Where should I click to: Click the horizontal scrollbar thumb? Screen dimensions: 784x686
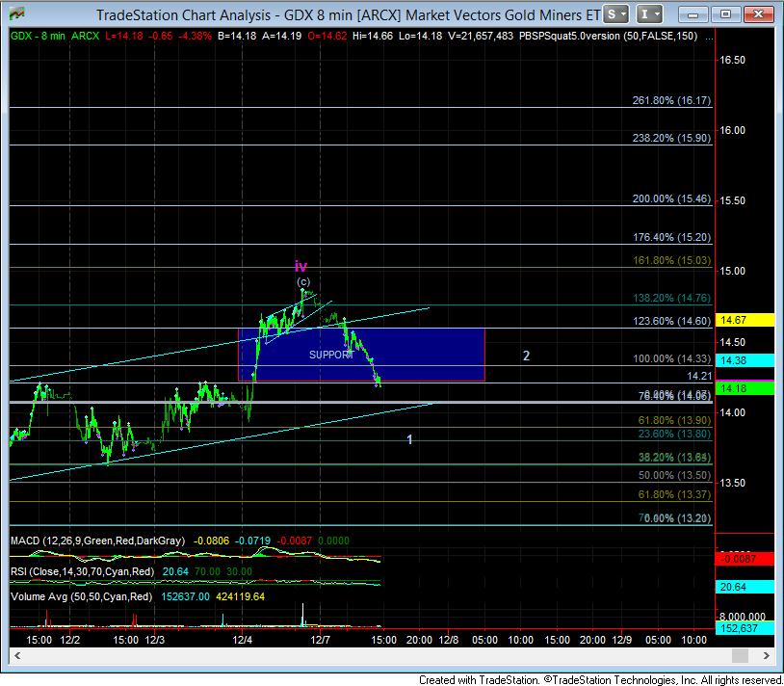(x=740, y=655)
